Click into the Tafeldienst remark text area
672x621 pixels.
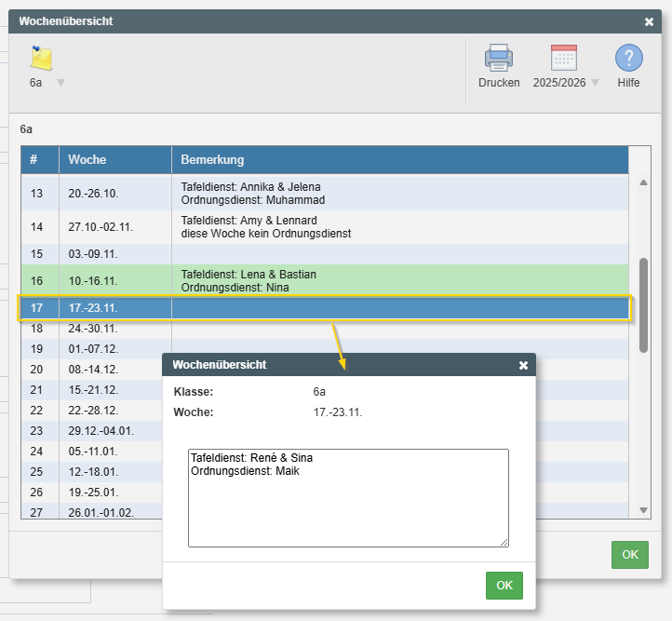click(348, 498)
